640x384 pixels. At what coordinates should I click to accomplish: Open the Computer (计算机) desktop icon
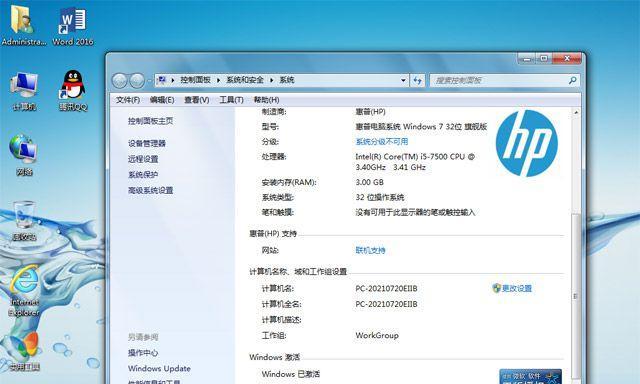tap(24, 91)
